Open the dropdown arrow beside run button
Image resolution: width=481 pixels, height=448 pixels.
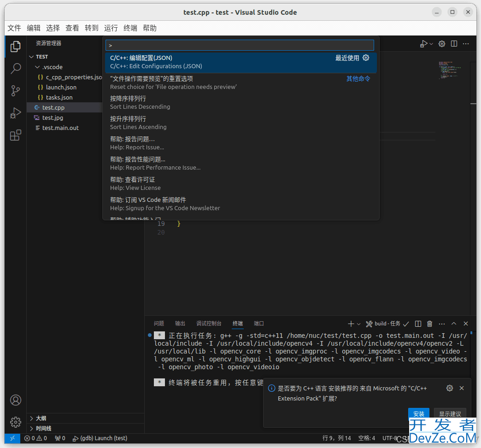[431, 44]
